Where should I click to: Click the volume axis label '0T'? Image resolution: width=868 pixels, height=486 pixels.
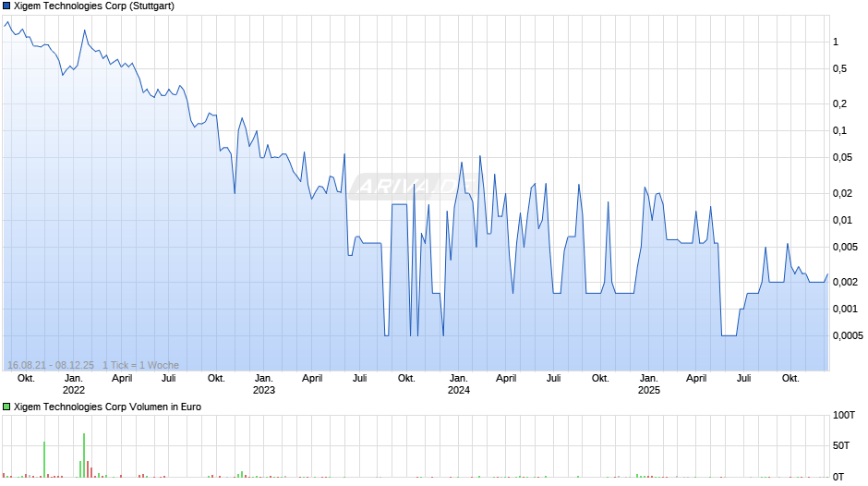(838, 477)
